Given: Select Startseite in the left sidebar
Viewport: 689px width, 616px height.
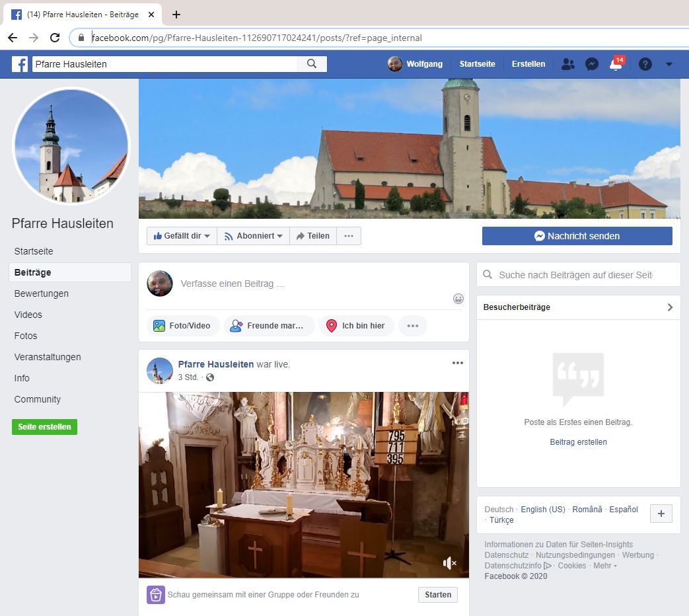Looking at the screenshot, I should click(34, 251).
